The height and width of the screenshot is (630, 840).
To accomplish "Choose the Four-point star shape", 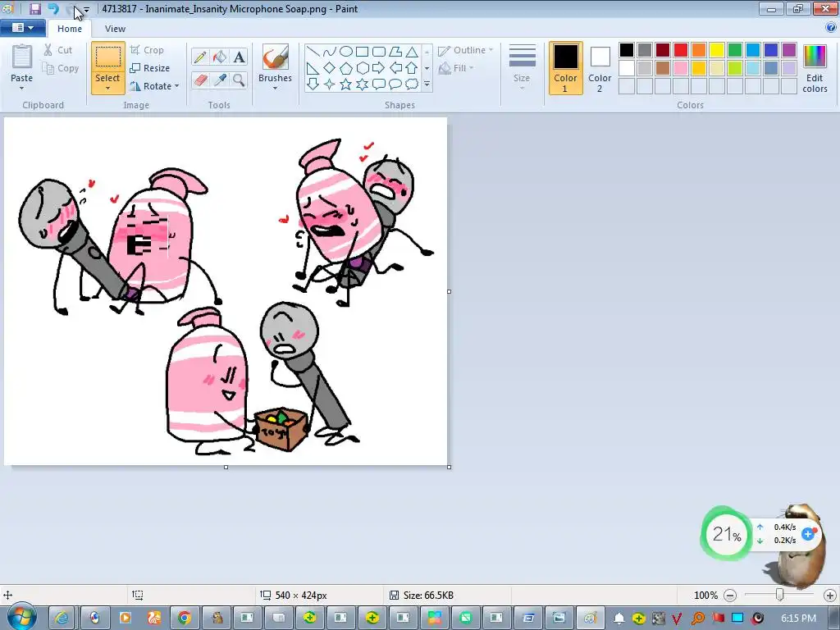I will click(330, 84).
